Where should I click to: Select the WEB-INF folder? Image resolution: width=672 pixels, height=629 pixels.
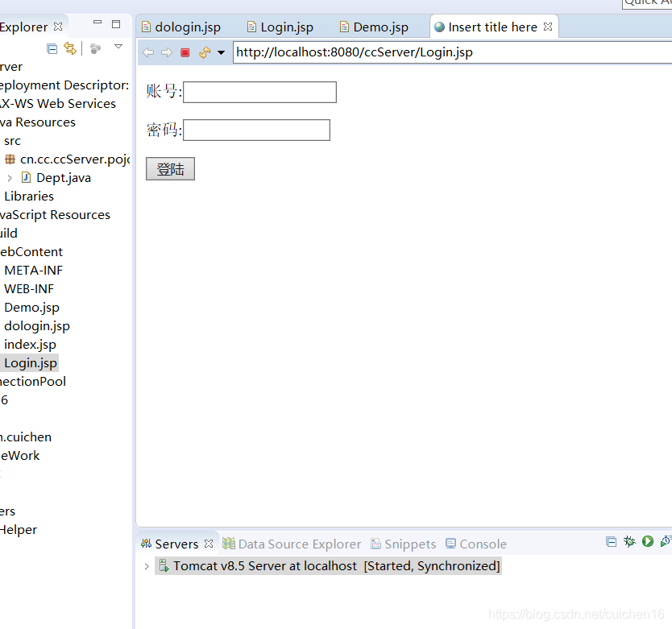pyautogui.click(x=29, y=289)
